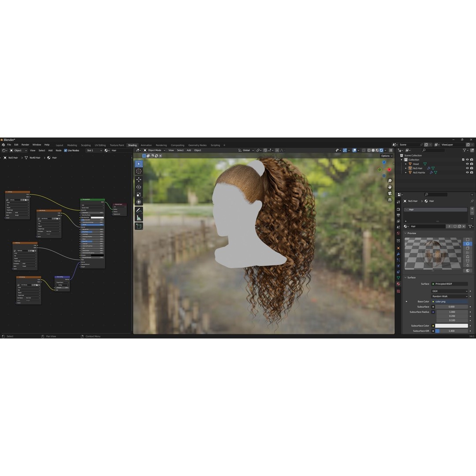Switch to the Layout workspace tab
Image resolution: width=476 pixels, height=476 pixels.
click(59, 145)
